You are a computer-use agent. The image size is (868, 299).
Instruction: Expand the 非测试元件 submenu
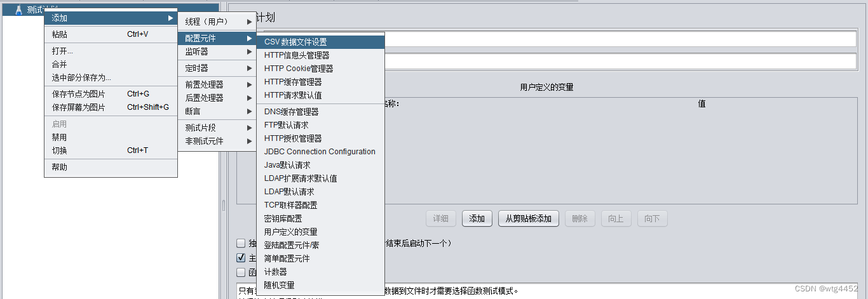click(217, 141)
